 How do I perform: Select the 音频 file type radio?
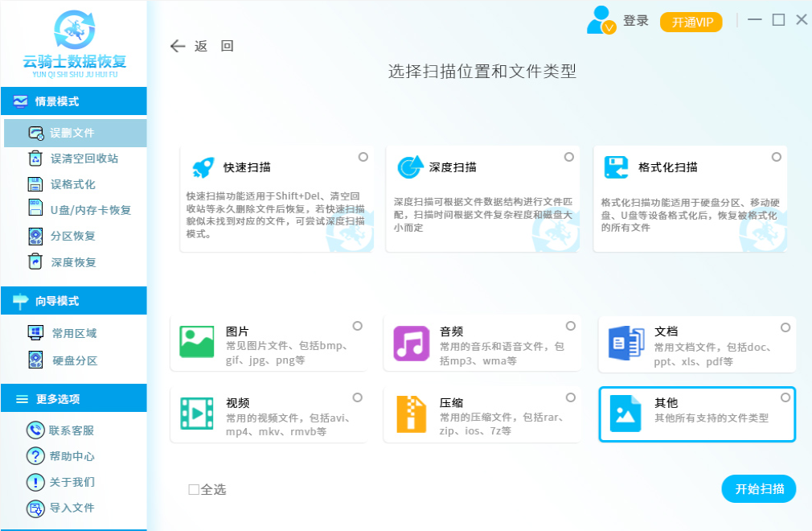(571, 326)
